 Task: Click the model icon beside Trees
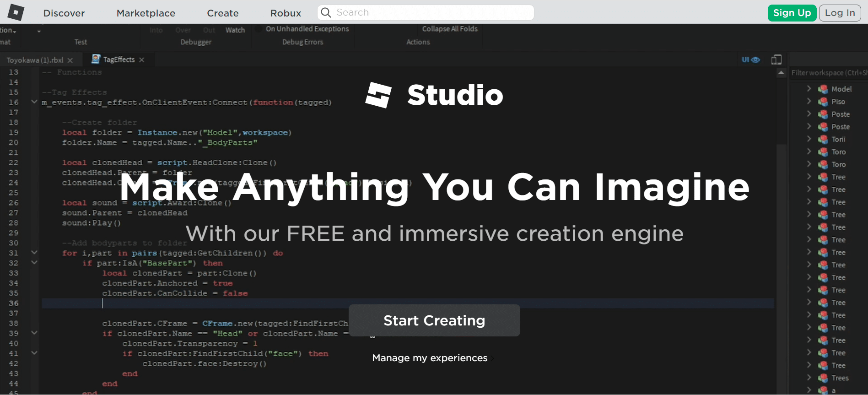click(823, 378)
